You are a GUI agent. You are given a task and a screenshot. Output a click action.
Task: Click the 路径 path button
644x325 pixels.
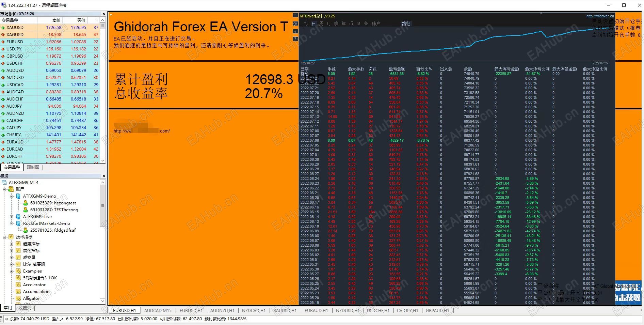click(406, 24)
